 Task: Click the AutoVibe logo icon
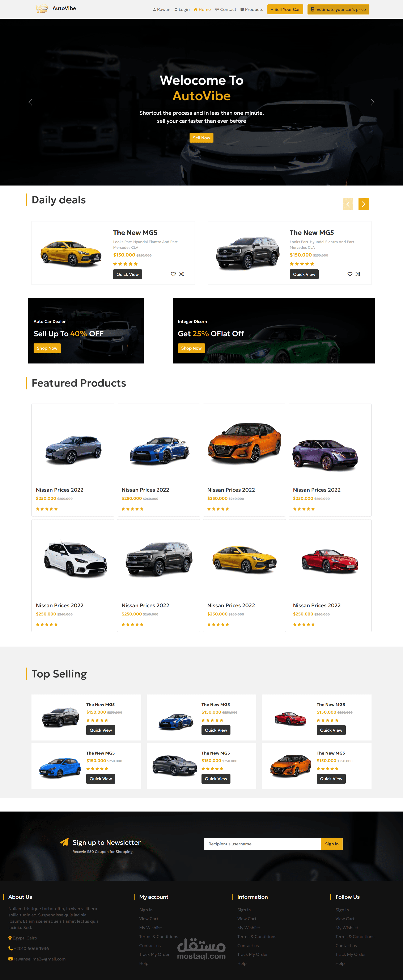42,9
